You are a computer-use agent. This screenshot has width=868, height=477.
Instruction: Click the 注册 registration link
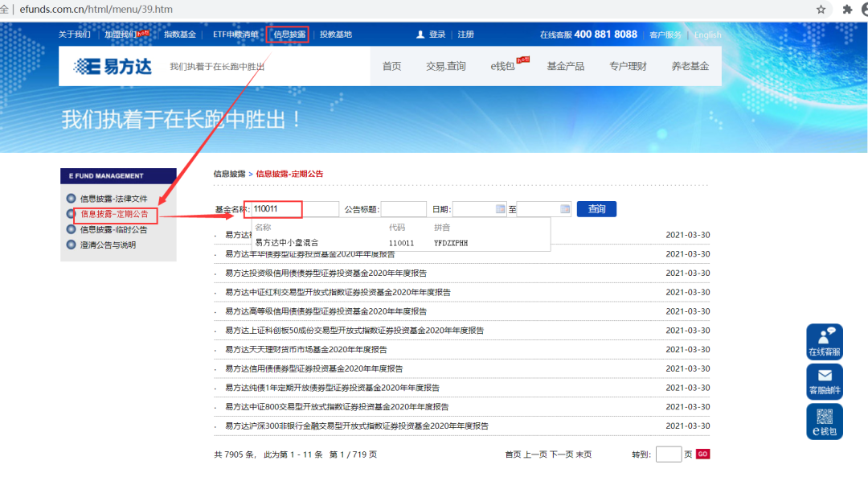click(465, 34)
